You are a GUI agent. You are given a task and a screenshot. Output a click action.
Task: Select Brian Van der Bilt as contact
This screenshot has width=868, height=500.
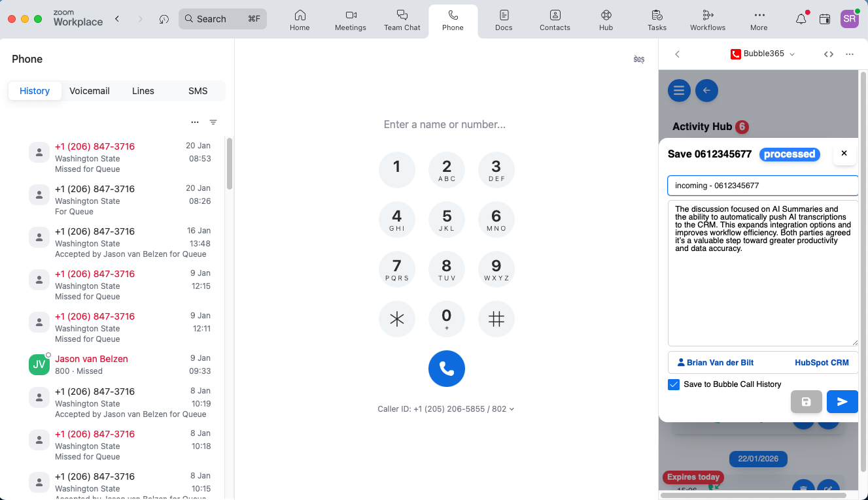[x=716, y=362]
